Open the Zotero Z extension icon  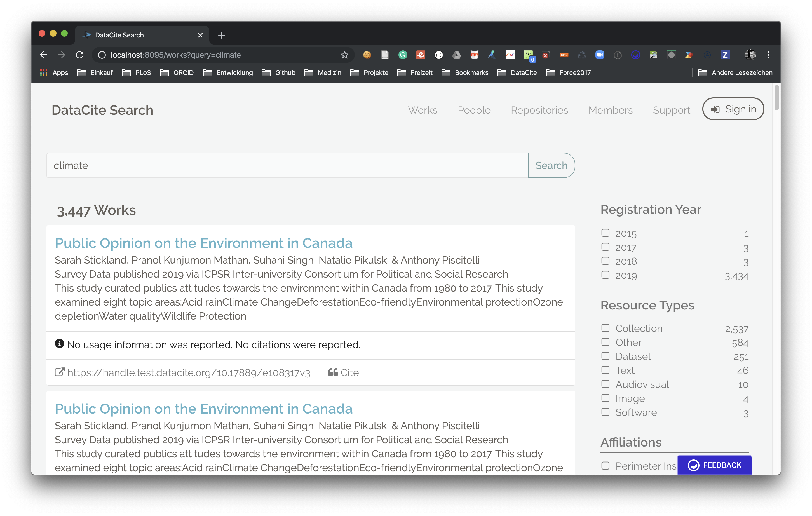coord(725,55)
